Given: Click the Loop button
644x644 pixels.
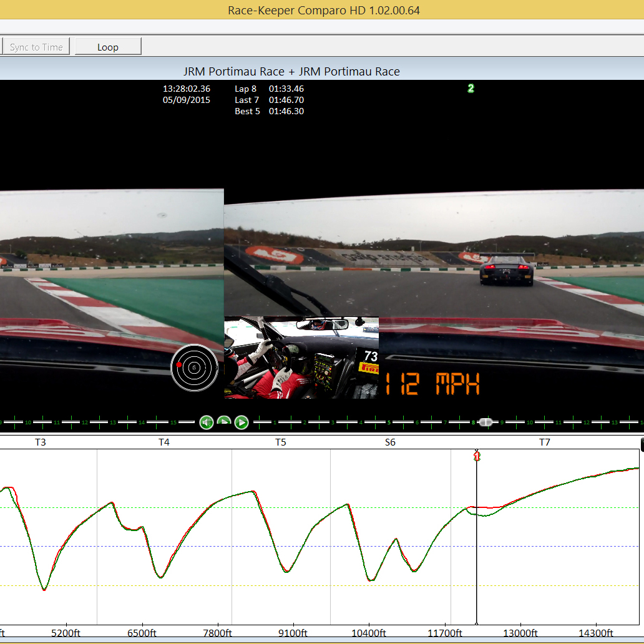Looking at the screenshot, I should (x=108, y=47).
